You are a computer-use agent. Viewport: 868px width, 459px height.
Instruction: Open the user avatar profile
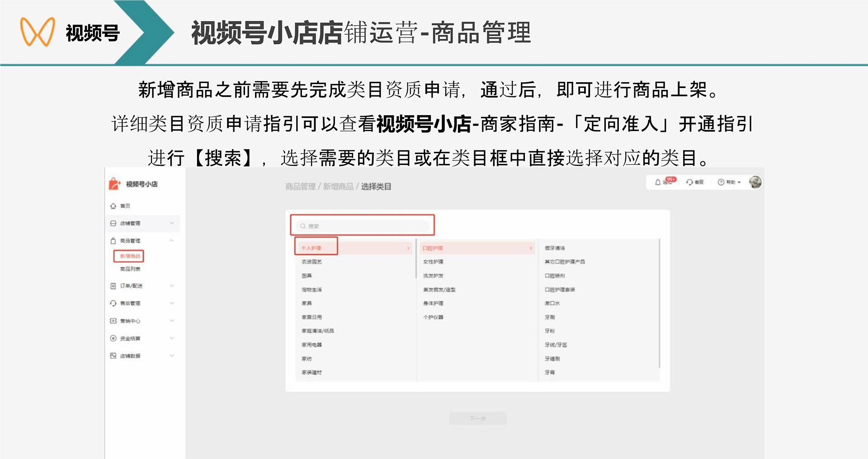755,182
